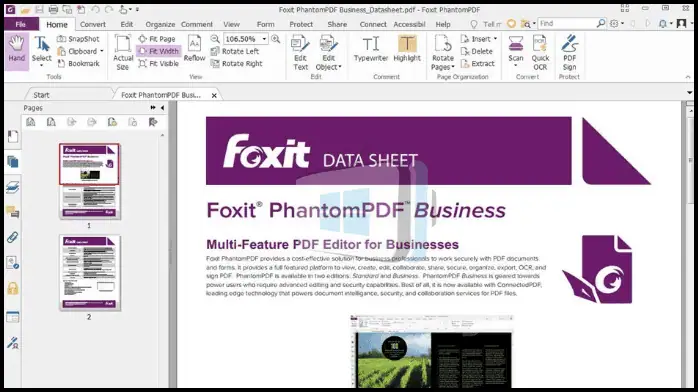Screen dimensions: 698x392
Task: Expand the Rotate Pages dropdown
Action: (x=453, y=67)
